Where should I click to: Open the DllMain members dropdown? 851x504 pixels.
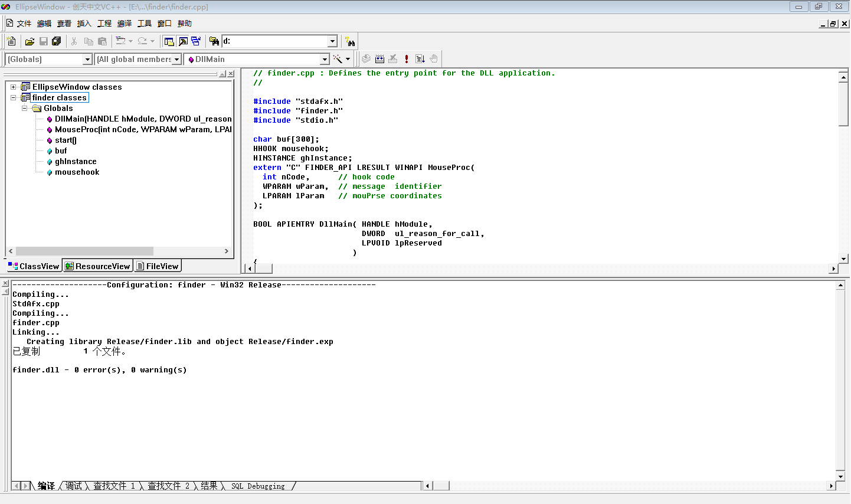[x=325, y=59]
